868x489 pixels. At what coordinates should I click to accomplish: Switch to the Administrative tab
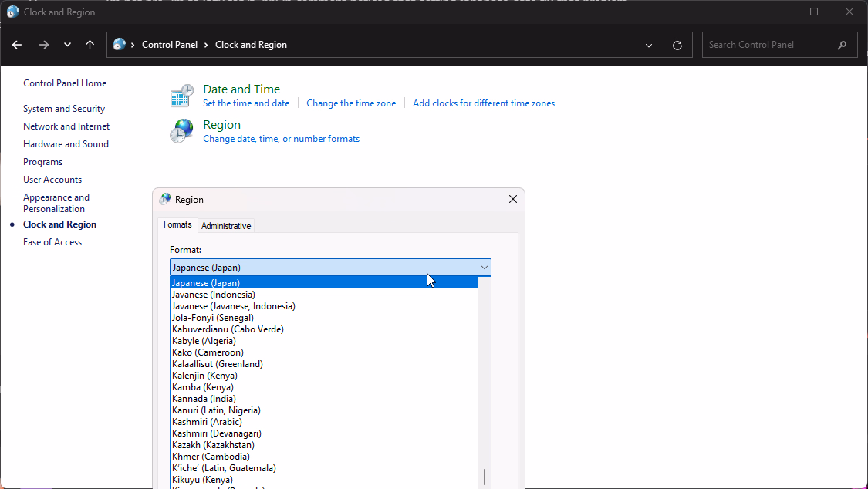pos(226,226)
